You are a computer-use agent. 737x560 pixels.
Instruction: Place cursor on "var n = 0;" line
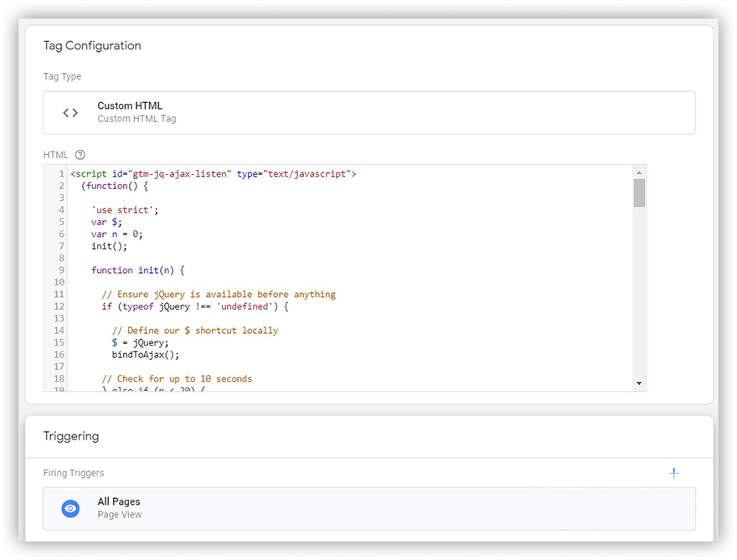coord(117,234)
